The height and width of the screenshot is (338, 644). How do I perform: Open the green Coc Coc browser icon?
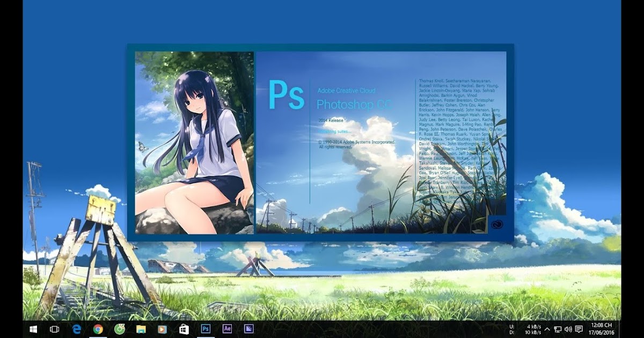pos(120,329)
